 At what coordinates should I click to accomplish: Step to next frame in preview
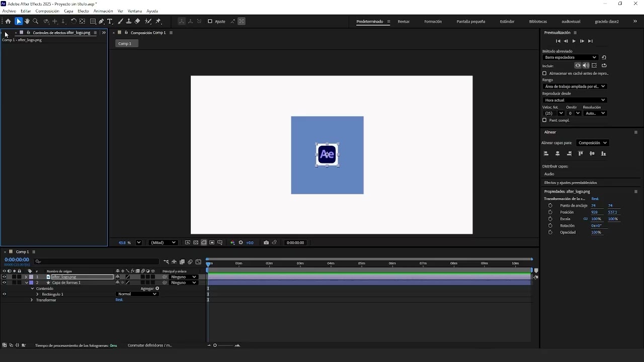(x=582, y=41)
